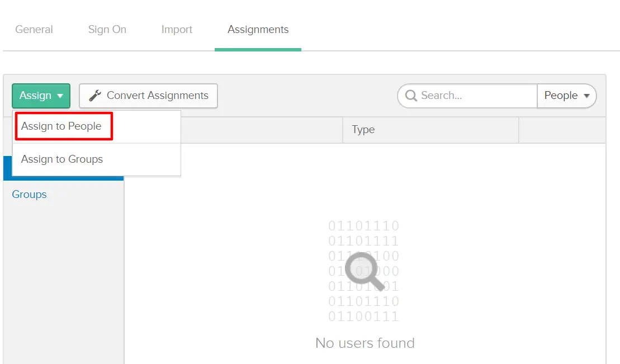Screen dimensions: 620x364
Task: Click the highlighted Assign to People option
Action: click(62, 126)
